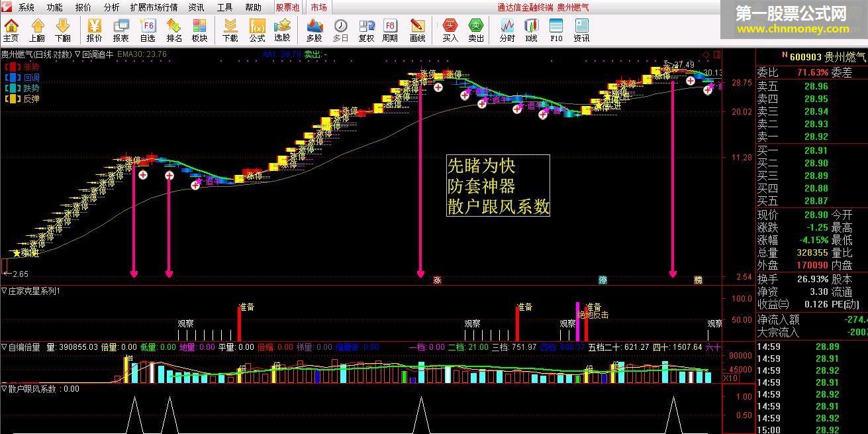Expand the 自编倍量 panel triangle
The width and height of the screenshot is (868, 434).
click(4, 347)
